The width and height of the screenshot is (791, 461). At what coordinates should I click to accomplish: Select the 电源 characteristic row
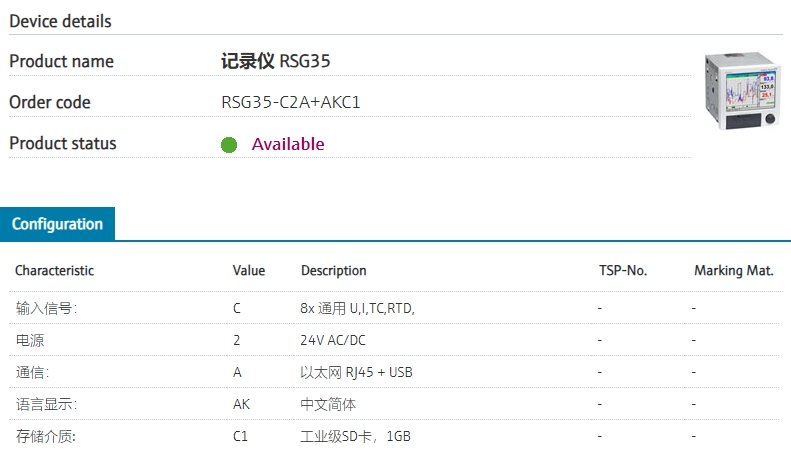[31, 340]
